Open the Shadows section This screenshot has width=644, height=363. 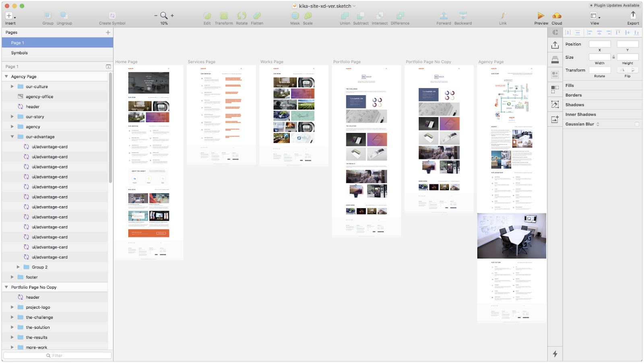pyautogui.click(x=602, y=105)
